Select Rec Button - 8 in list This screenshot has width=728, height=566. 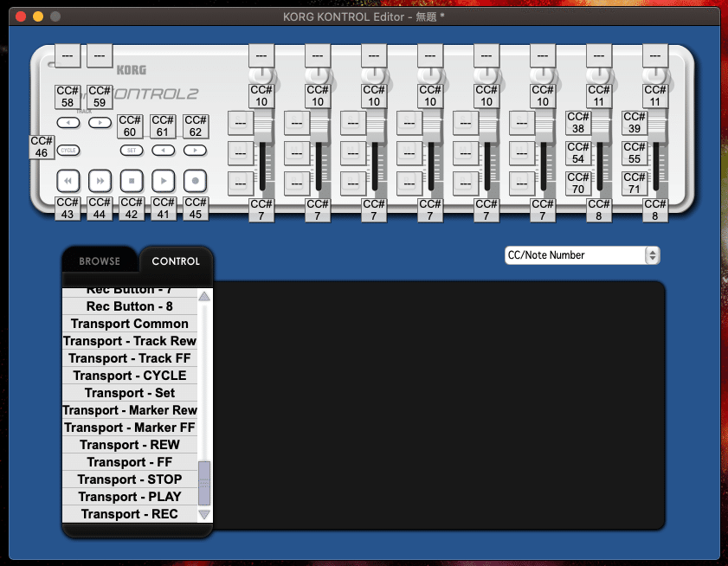130,306
